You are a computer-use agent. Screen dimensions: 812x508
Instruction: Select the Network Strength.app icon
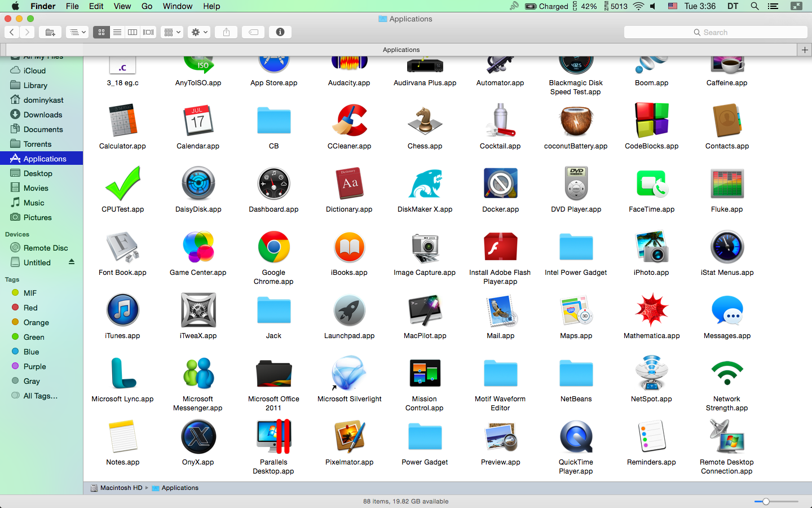727,373
